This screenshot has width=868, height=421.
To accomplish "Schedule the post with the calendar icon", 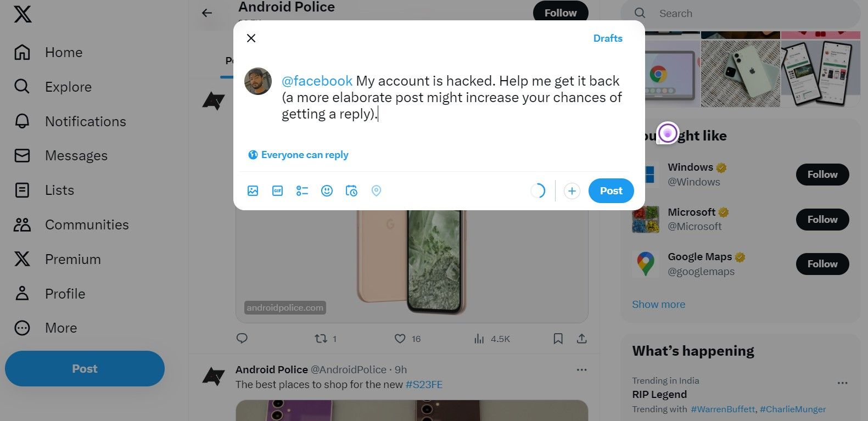I will 351,191.
